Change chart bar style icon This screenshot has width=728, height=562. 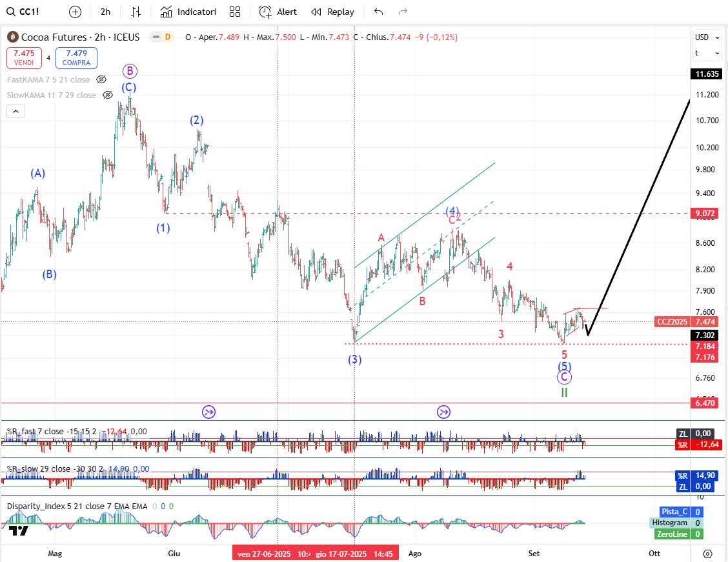[136, 12]
